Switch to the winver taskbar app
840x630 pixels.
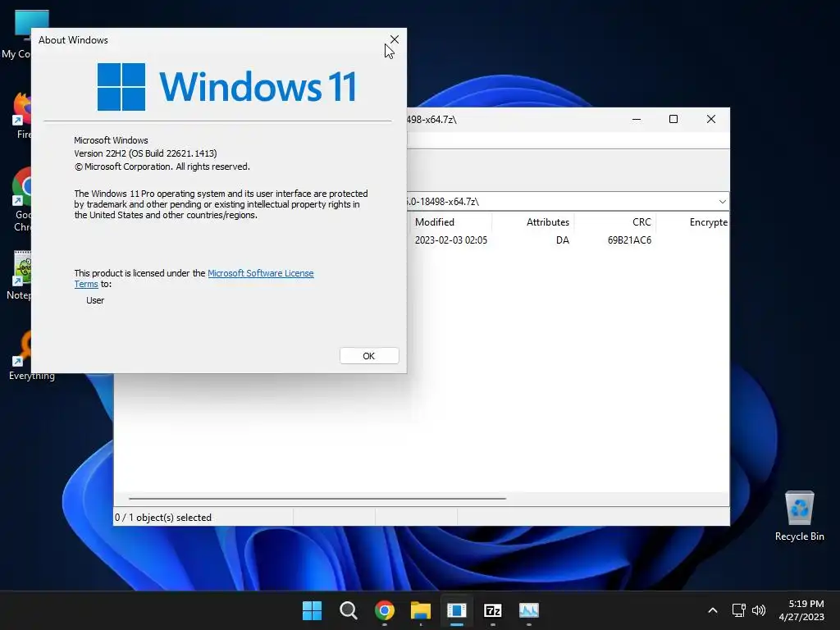[x=456, y=610]
